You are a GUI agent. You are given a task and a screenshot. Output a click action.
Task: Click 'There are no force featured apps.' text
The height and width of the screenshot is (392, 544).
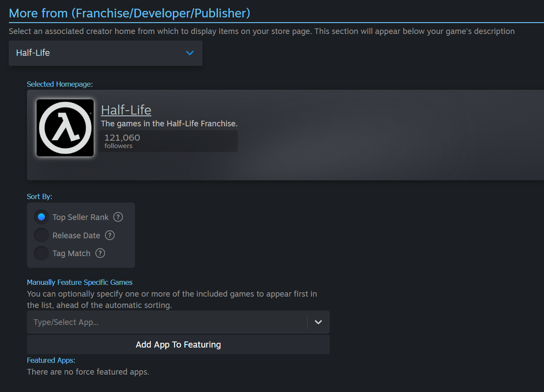[x=88, y=372]
